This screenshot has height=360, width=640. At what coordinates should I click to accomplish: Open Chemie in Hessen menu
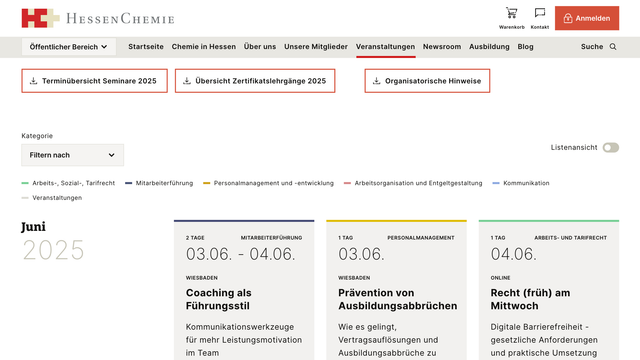pyautogui.click(x=204, y=47)
